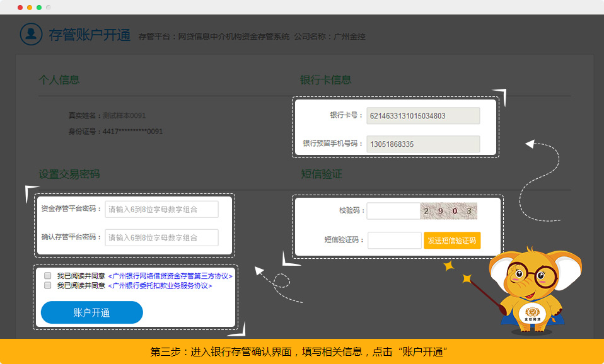Viewport: 604px width, 364px height.
Task: Click the yellow minimize window dot
Action: [30, 8]
